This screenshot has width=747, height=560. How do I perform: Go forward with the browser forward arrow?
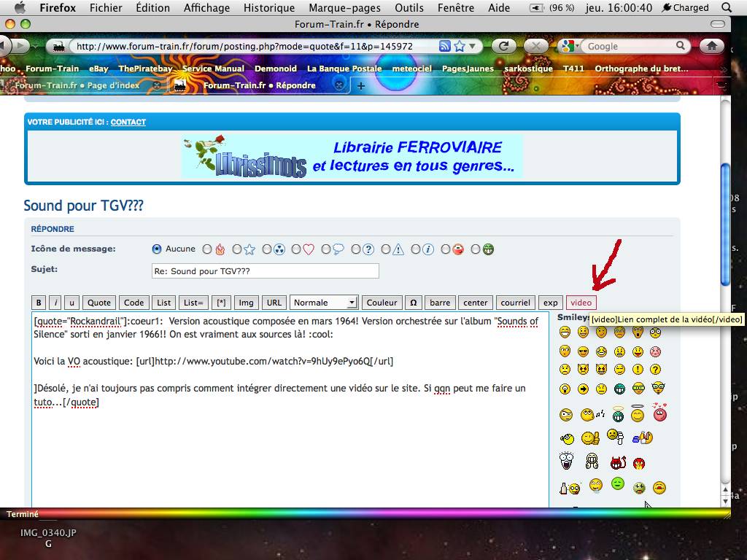click(x=20, y=46)
